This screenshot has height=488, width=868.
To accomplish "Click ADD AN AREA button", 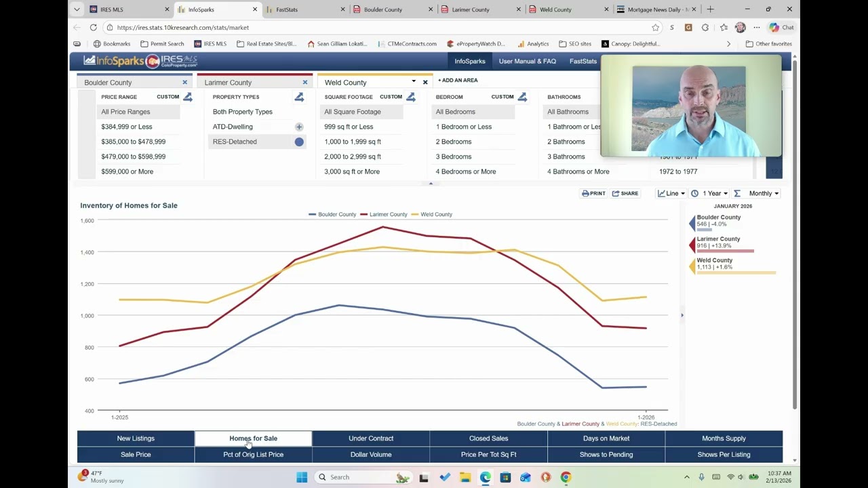I will (458, 80).
